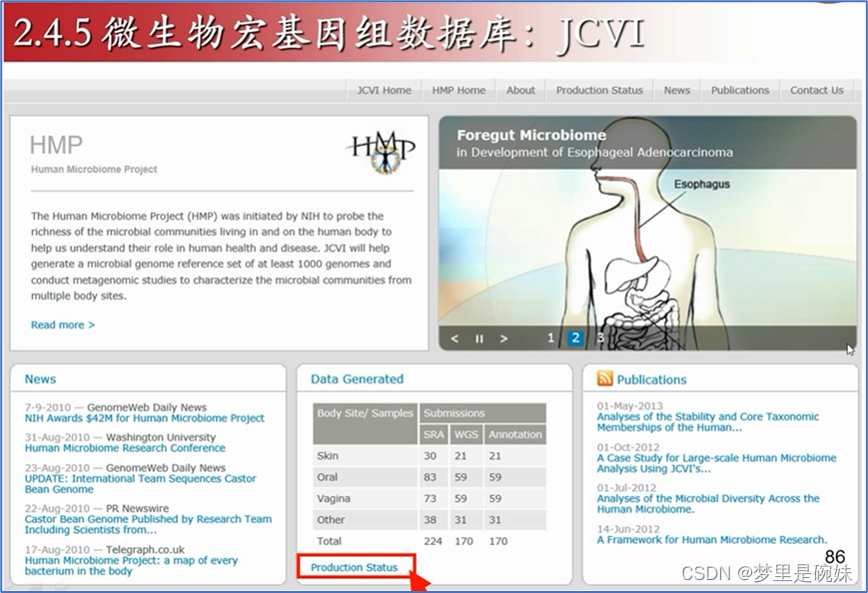This screenshot has height=593, width=868.
Task: Open Analyses of the Microbial Diversity publication
Action: click(x=708, y=504)
